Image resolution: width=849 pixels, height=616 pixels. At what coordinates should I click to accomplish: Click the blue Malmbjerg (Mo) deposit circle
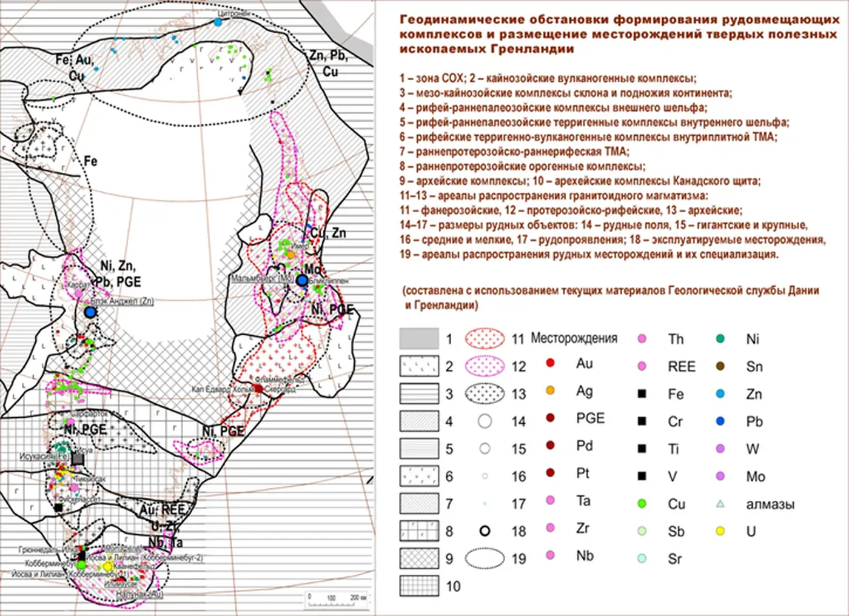[x=301, y=280]
